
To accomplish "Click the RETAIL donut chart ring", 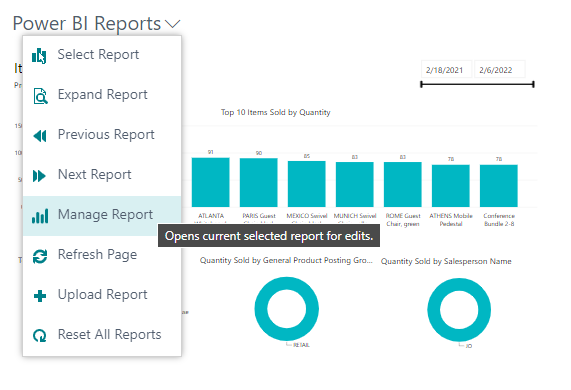I will click(261, 309).
